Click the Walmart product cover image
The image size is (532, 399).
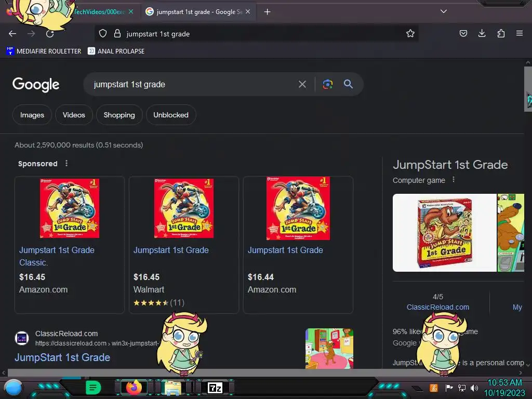(183, 208)
